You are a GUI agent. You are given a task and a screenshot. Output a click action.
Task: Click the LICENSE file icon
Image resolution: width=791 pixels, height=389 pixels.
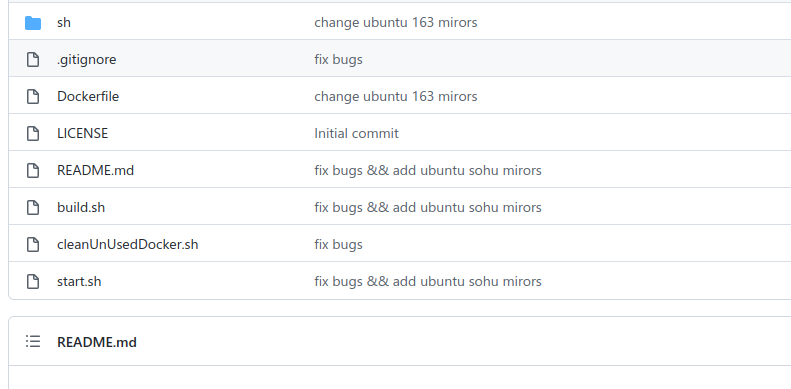[x=33, y=133]
